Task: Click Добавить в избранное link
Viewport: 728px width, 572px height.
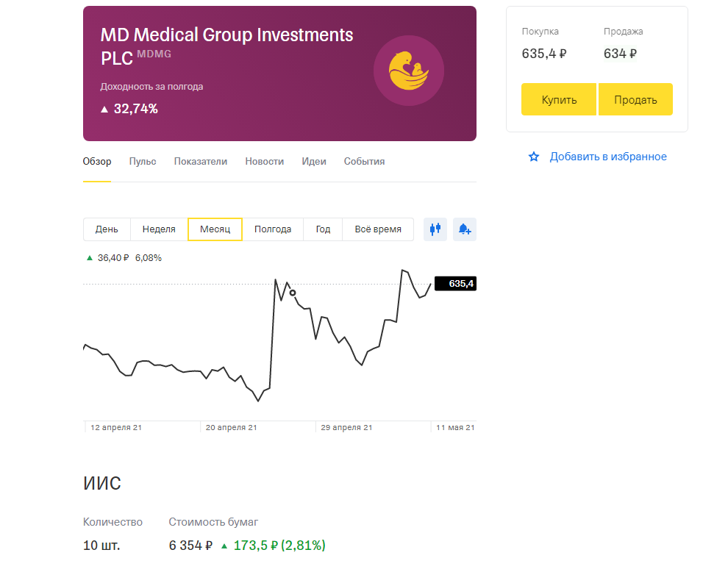Action: [x=608, y=157]
